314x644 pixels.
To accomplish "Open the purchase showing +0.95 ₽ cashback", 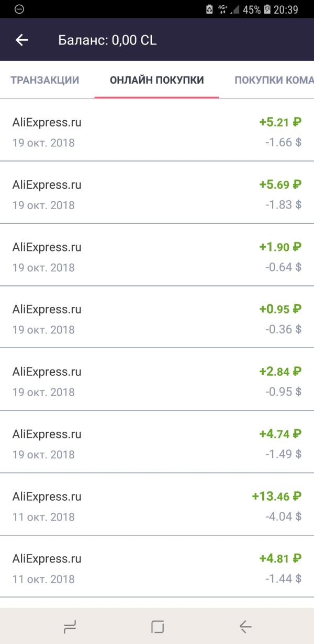I will pyautogui.click(x=157, y=317).
